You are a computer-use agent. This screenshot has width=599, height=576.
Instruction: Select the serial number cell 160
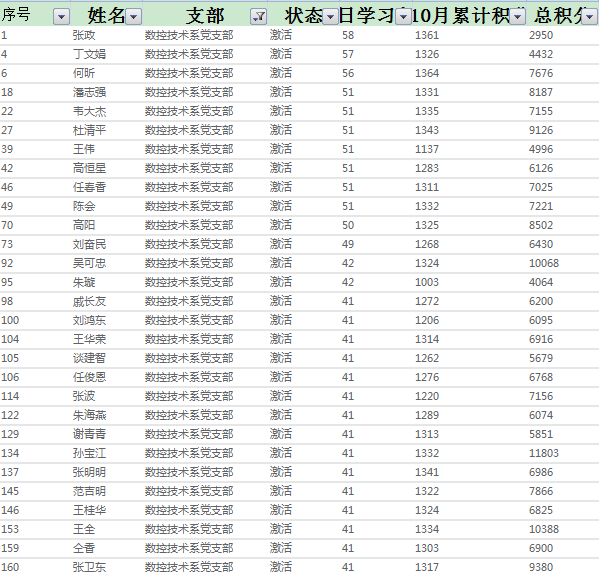[x=10, y=567]
